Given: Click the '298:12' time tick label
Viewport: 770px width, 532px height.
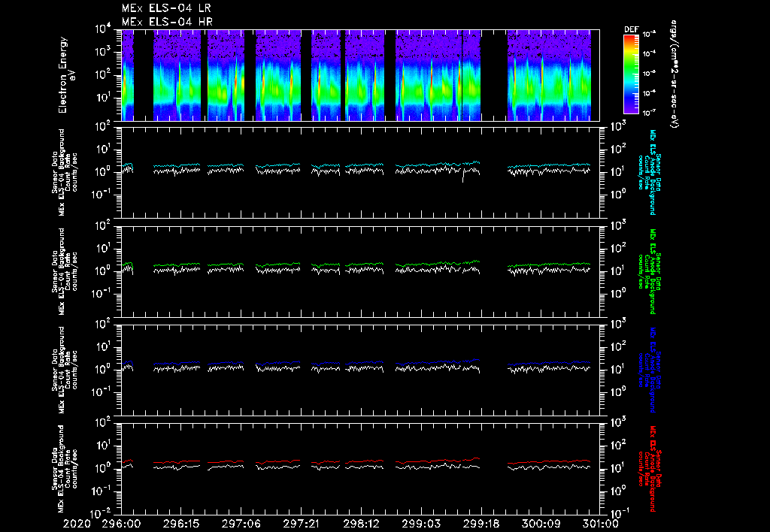Looking at the screenshot, I should coord(361,524).
